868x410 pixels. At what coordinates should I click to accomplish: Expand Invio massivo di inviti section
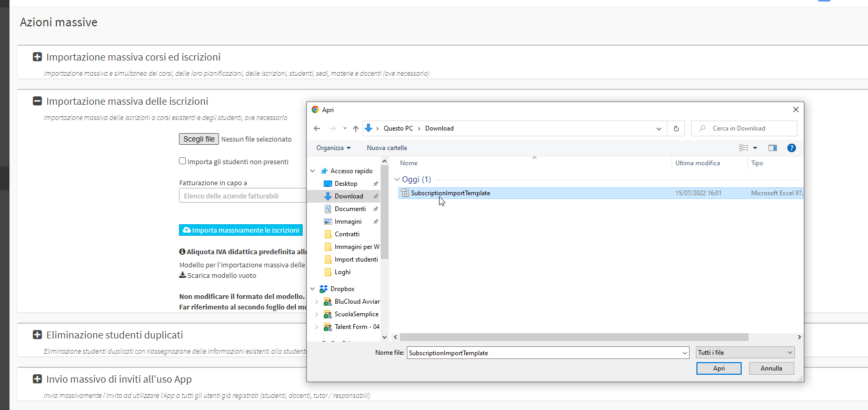point(37,379)
